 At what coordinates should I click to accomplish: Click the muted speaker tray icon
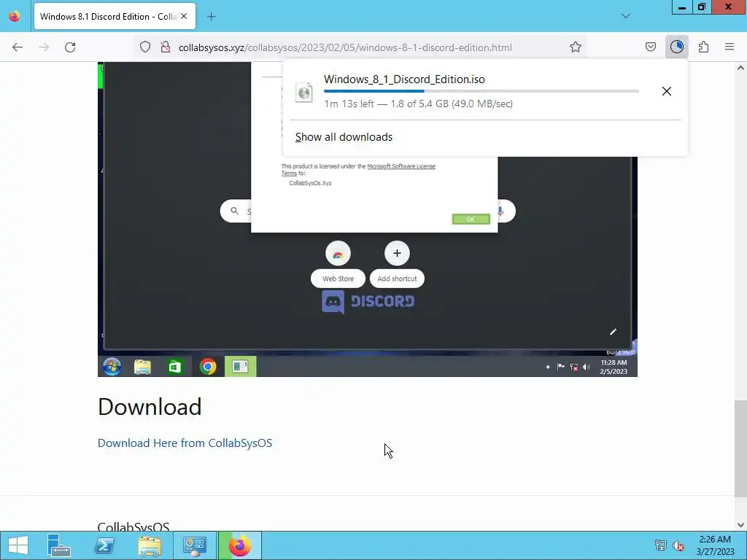coord(678,545)
